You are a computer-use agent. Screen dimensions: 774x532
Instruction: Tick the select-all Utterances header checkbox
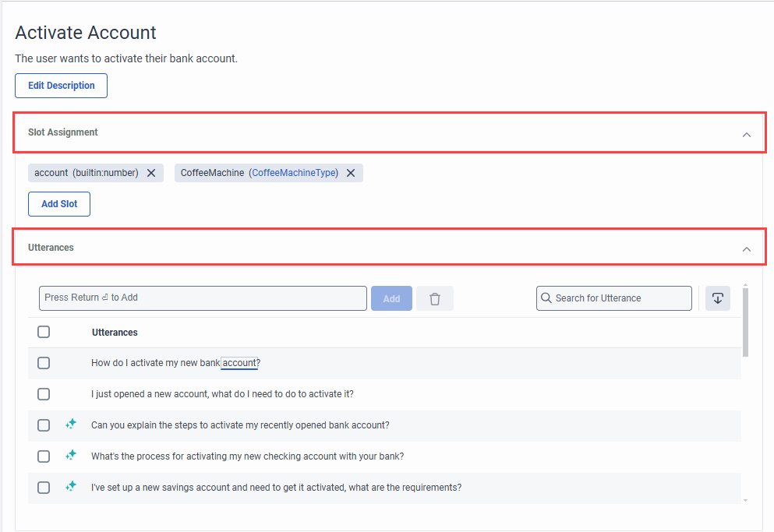(44, 332)
